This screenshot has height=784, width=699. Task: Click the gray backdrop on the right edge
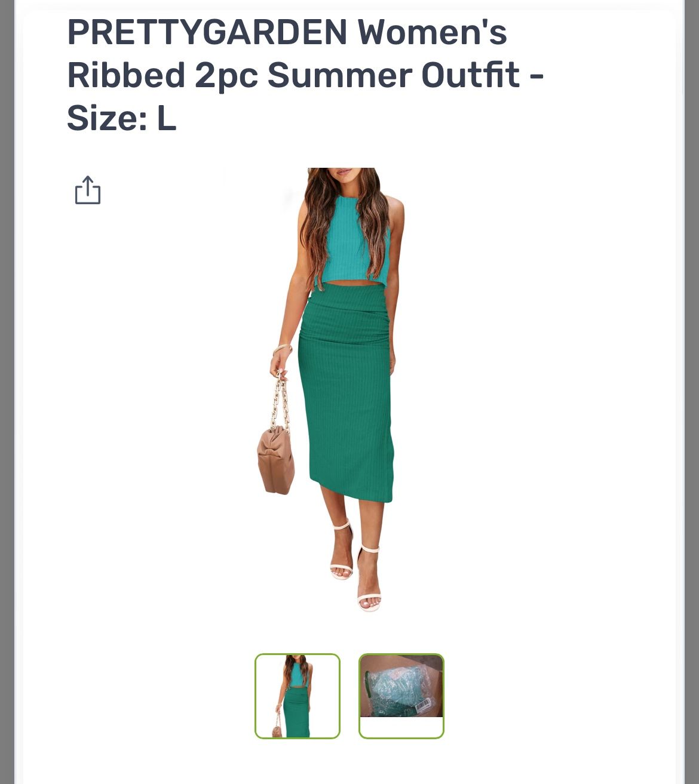[x=691, y=392]
